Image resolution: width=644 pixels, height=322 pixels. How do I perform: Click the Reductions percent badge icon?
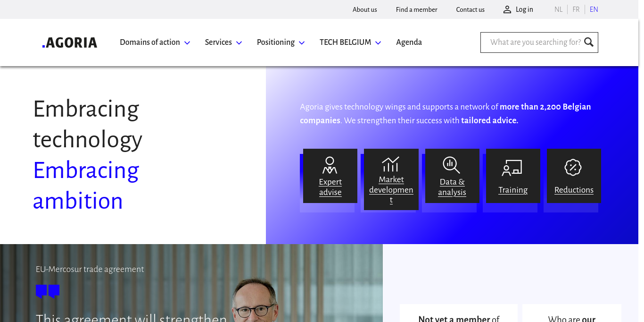point(573,168)
